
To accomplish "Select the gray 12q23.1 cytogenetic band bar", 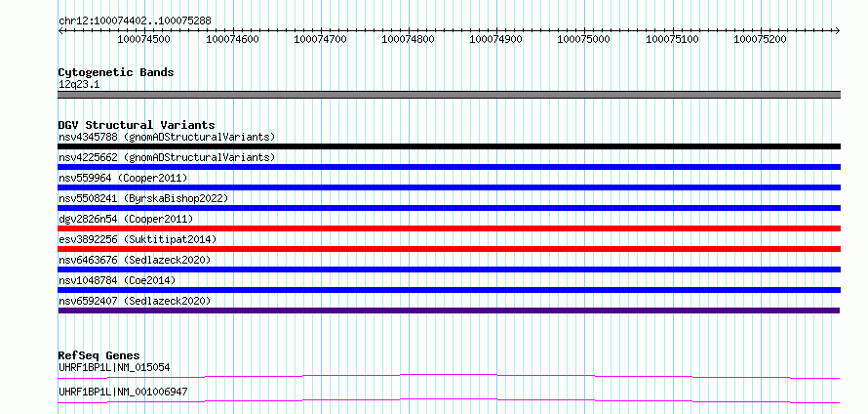I will [449, 95].
